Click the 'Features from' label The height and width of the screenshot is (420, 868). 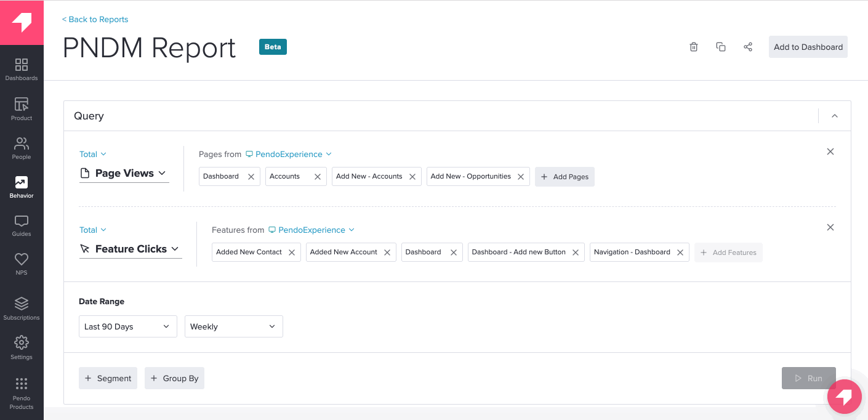(x=238, y=230)
